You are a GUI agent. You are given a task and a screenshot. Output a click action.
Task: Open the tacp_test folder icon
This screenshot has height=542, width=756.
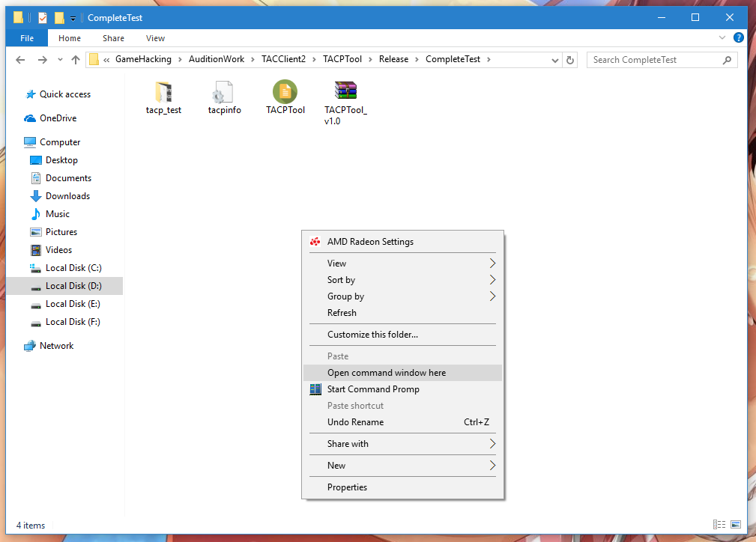pos(163,92)
